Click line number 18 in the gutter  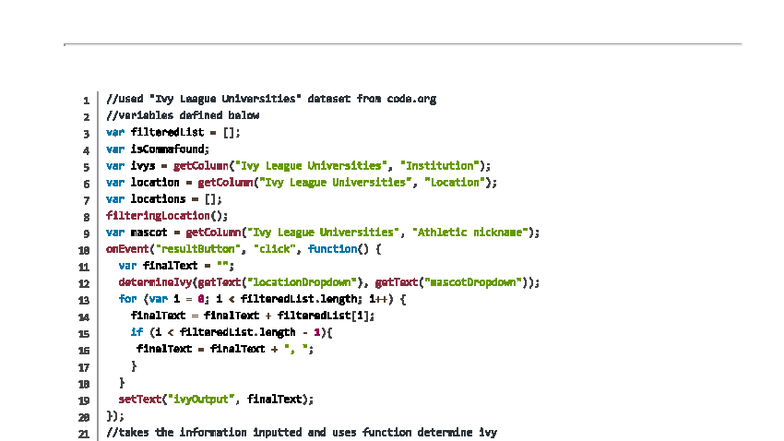[x=84, y=384]
